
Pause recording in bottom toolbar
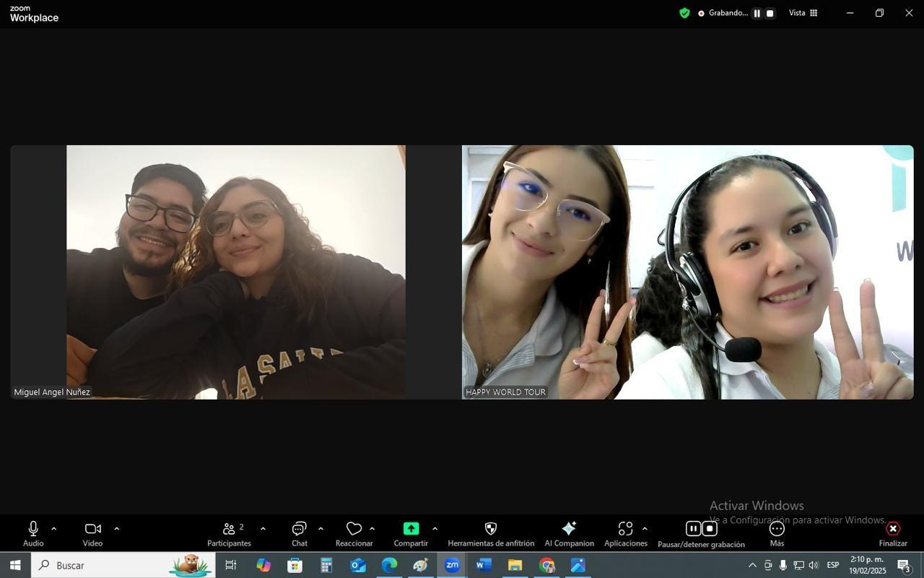click(x=693, y=528)
